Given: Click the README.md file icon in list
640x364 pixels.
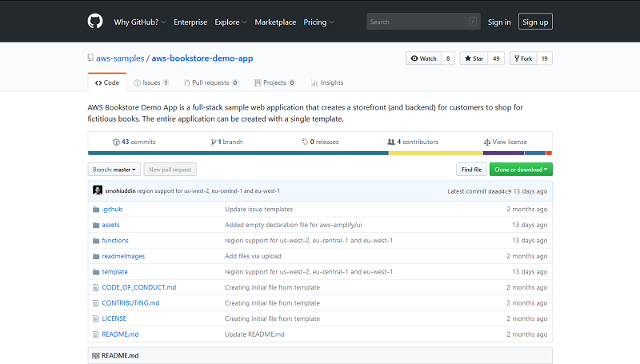Looking at the screenshot, I should tap(95, 334).
